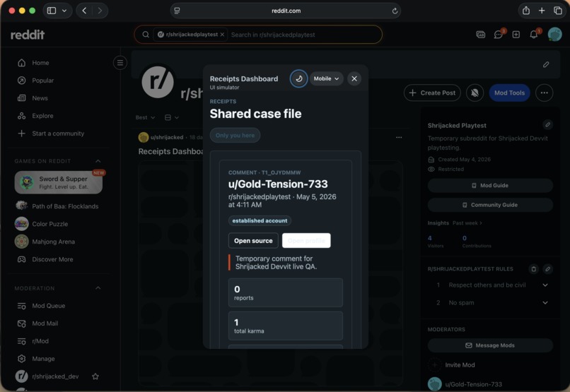Image resolution: width=570 pixels, height=392 pixels.
Task: Open Insights Past week link
Action: tap(467, 223)
